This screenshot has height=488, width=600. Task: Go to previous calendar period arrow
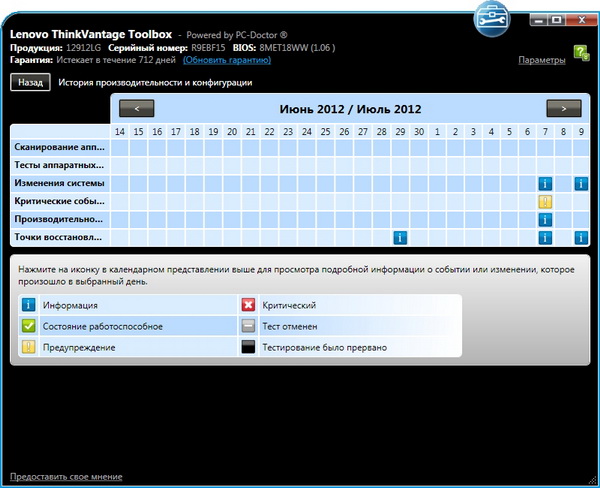tap(136, 108)
